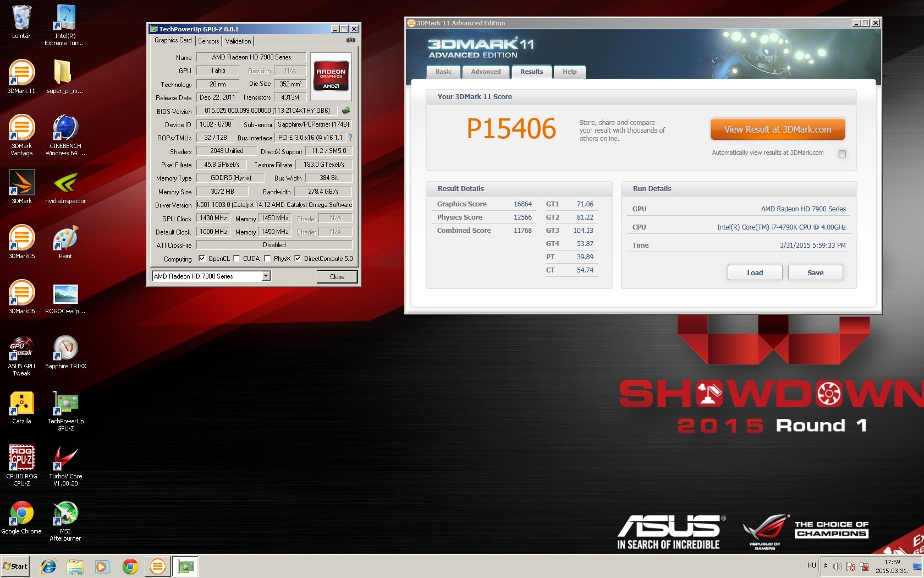Open the 3DMark06 desktop shortcut
This screenshot has width=924, height=578.
tap(21, 297)
